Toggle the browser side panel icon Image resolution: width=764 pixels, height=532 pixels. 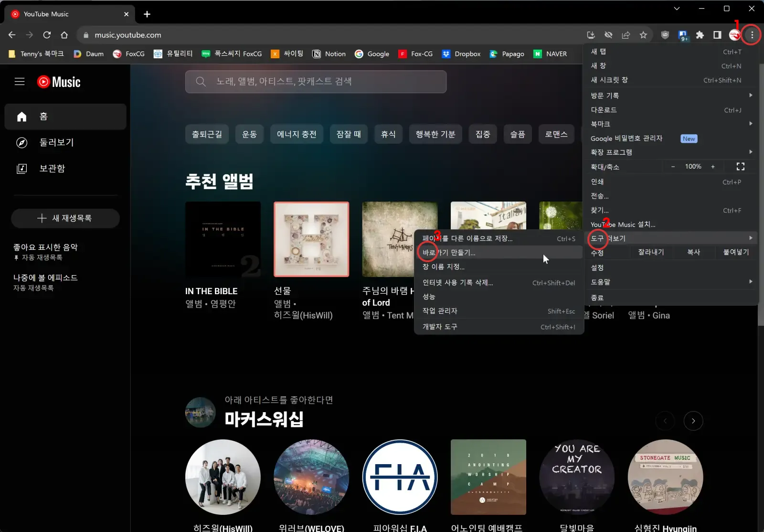pyautogui.click(x=717, y=35)
